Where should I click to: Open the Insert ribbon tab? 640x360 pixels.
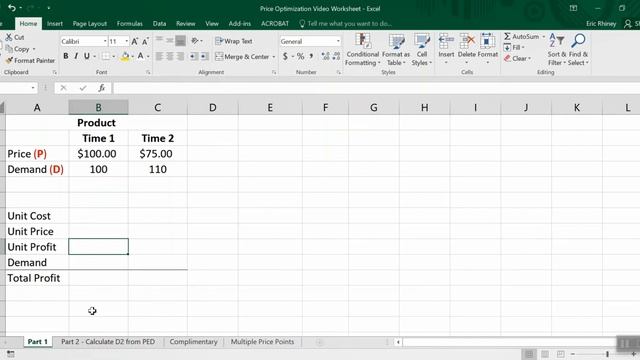[55, 24]
